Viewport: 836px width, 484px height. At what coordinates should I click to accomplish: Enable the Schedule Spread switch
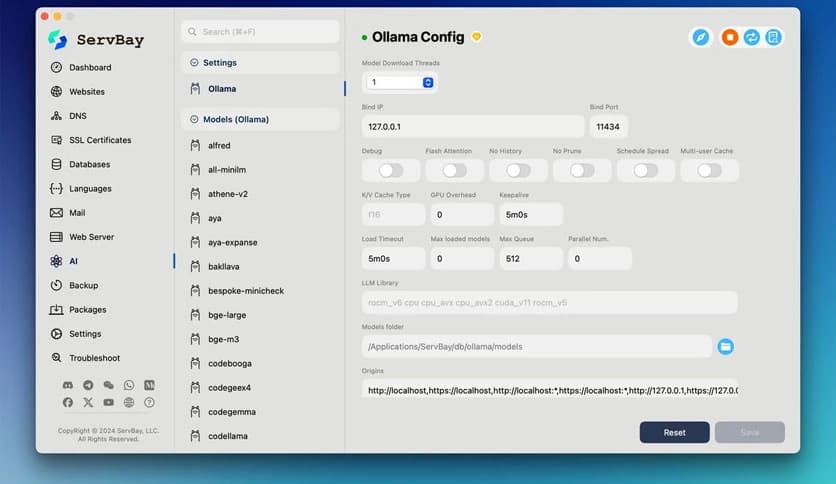tap(646, 171)
